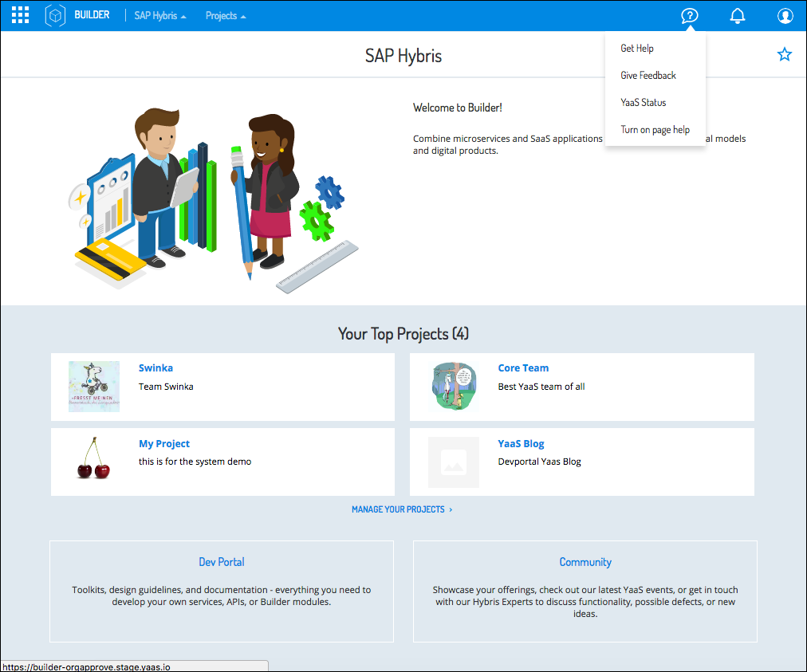
Task: Click Manage Your Projects link
Action: tap(402, 509)
